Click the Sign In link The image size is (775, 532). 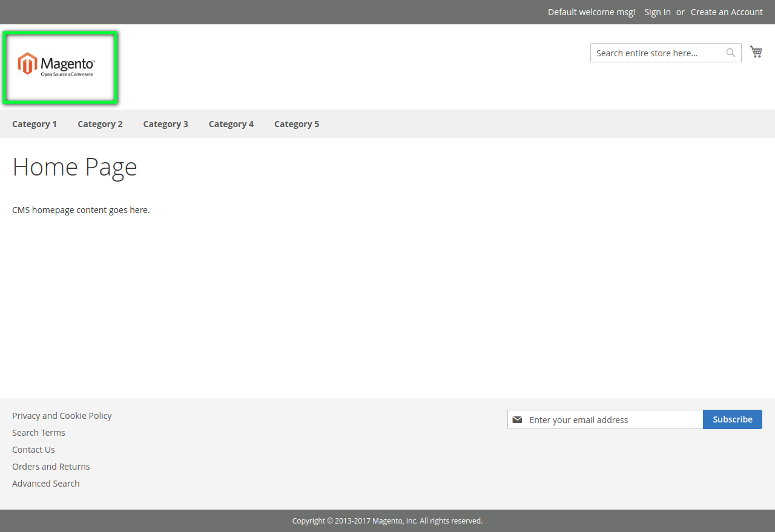click(x=657, y=11)
